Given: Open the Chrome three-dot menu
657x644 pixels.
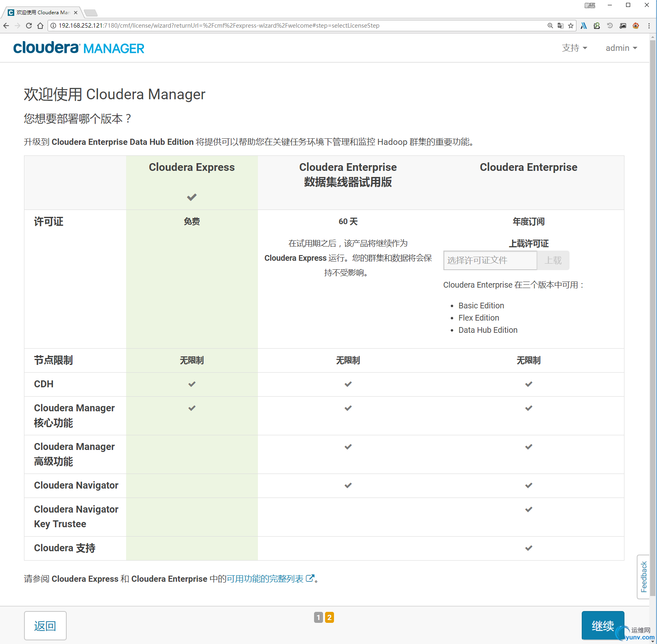Looking at the screenshot, I should (649, 26).
